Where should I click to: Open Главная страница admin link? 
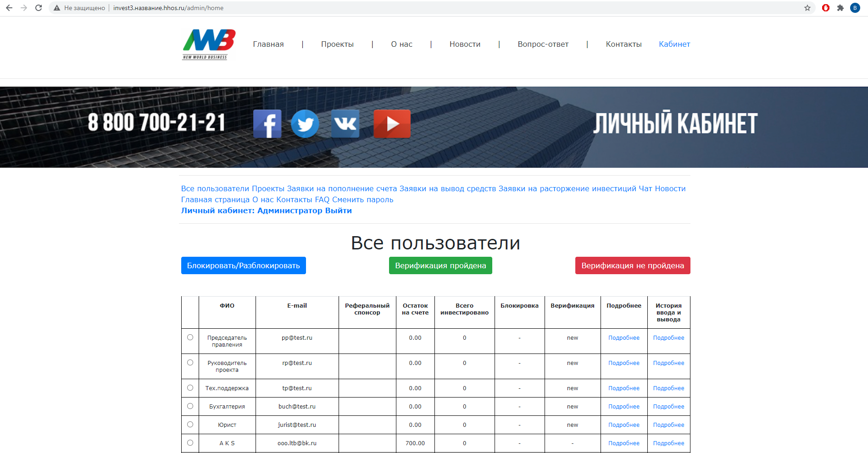(215, 199)
